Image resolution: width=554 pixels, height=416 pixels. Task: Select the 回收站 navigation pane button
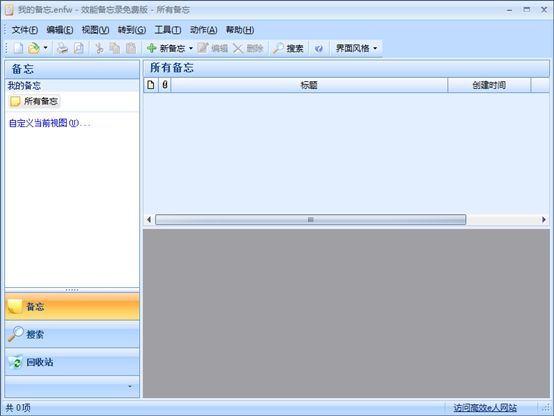(x=72, y=362)
